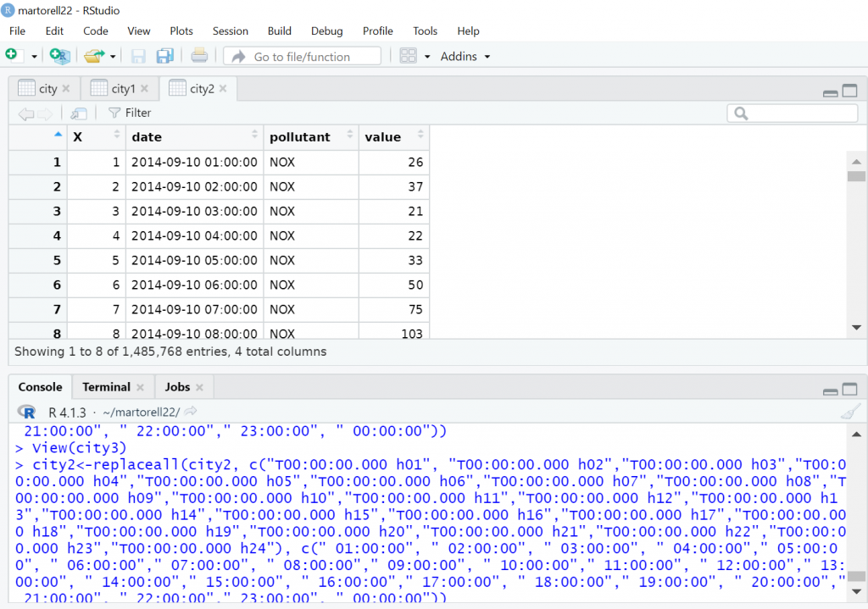Image resolution: width=868 pixels, height=609 pixels.
Task: Click the data viewer search box
Action: (x=793, y=113)
